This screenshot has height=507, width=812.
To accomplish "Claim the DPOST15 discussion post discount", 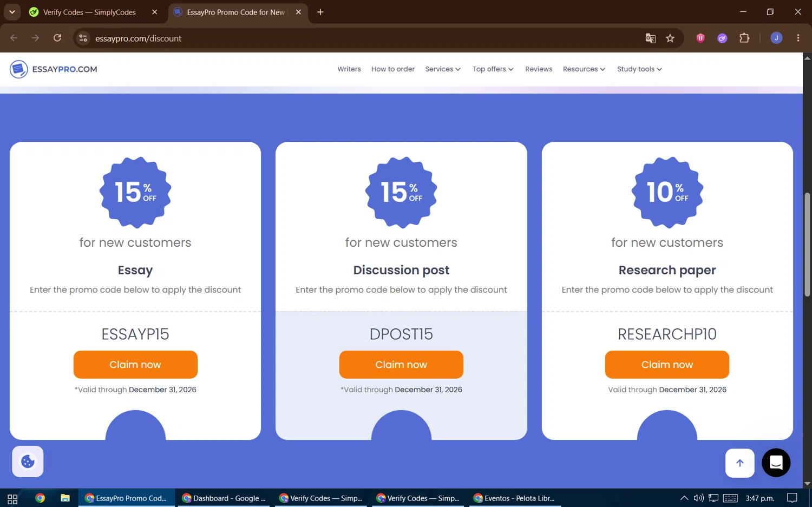I will pos(401,365).
